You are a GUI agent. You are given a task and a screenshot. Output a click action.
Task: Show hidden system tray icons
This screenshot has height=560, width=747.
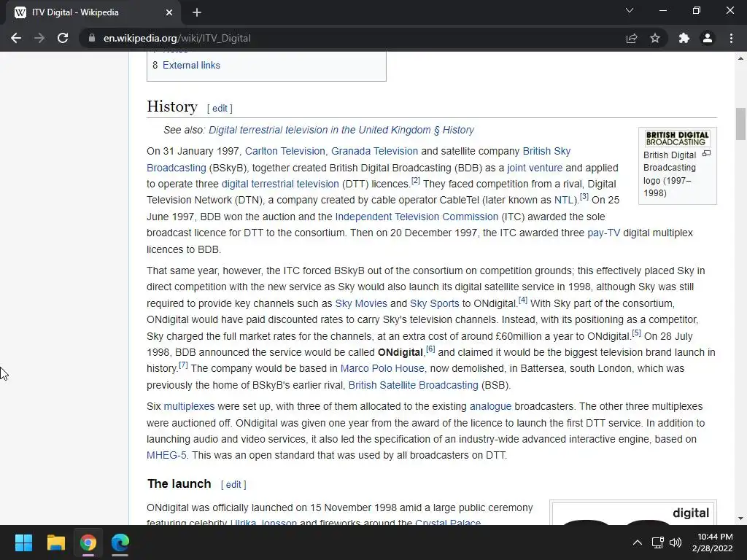click(x=637, y=542)
